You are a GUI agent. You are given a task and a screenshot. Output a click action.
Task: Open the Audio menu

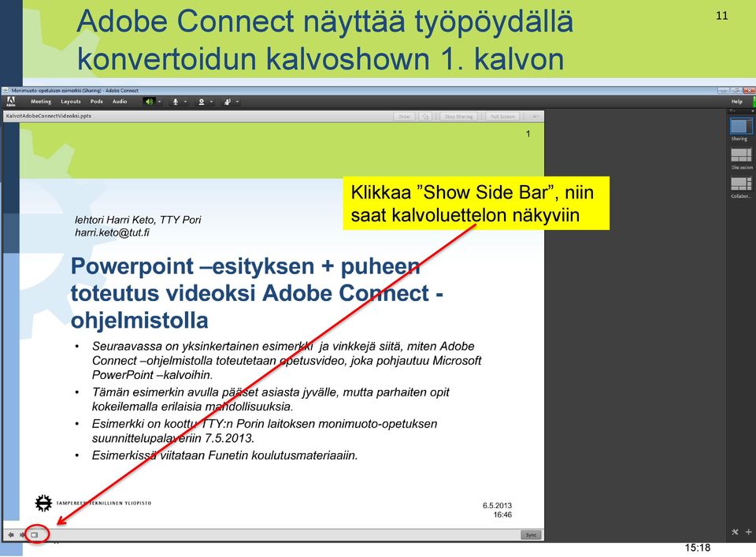pyautogui.click(x=120, y=102)
